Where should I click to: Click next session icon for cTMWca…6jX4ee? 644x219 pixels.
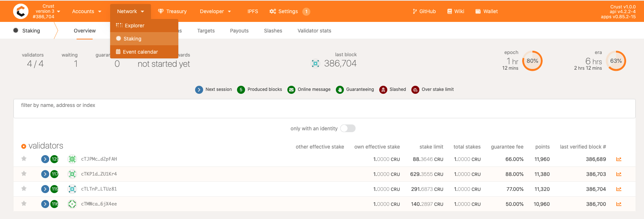click(45, 204)
